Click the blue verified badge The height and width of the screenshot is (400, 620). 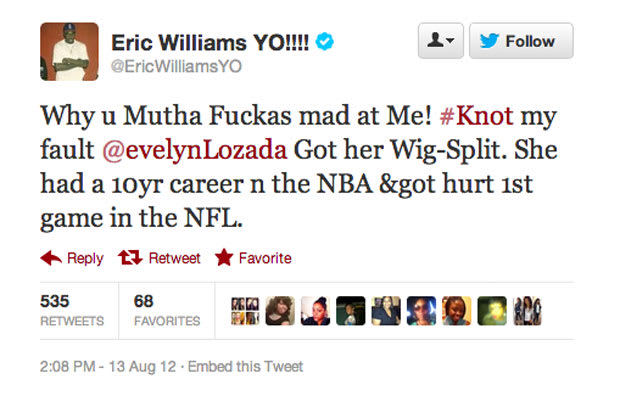tap(324, 42)
